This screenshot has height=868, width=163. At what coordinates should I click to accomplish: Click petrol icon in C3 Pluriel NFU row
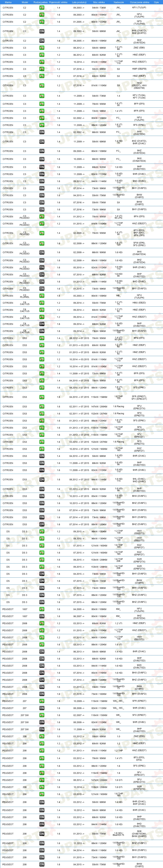tap(42, 296)
